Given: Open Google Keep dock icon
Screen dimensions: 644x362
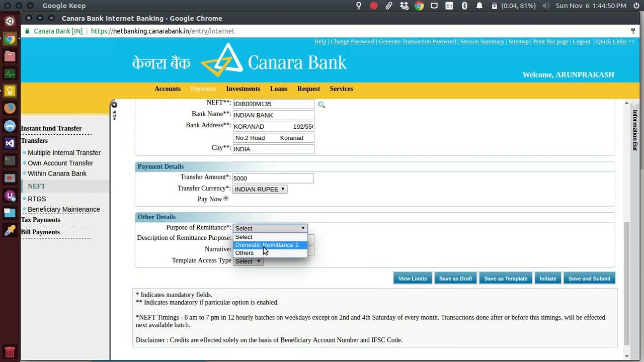Looking at the screenshot, I should click(10, 91).
